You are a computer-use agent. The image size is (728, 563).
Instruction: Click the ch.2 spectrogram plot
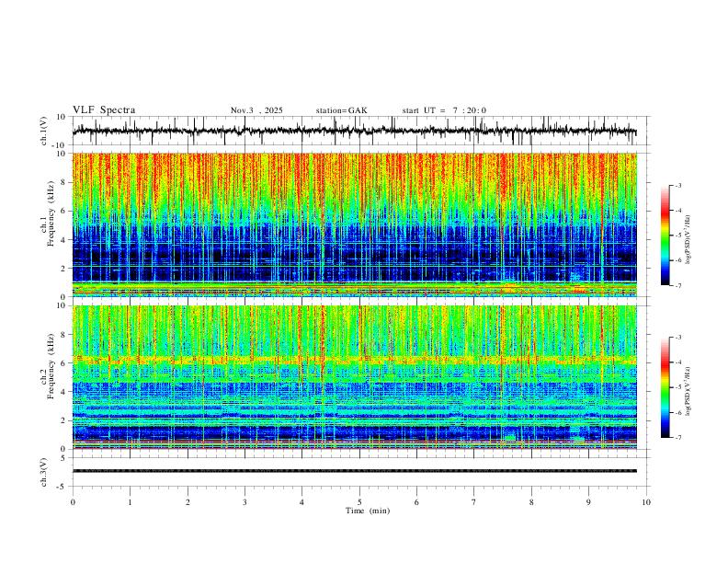click(354, 377)
